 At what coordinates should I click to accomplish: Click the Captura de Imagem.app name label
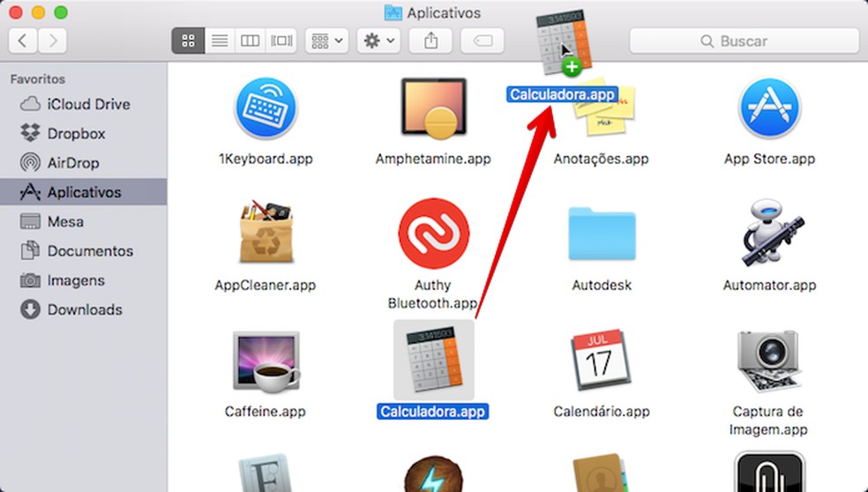(x=768, y=420)
